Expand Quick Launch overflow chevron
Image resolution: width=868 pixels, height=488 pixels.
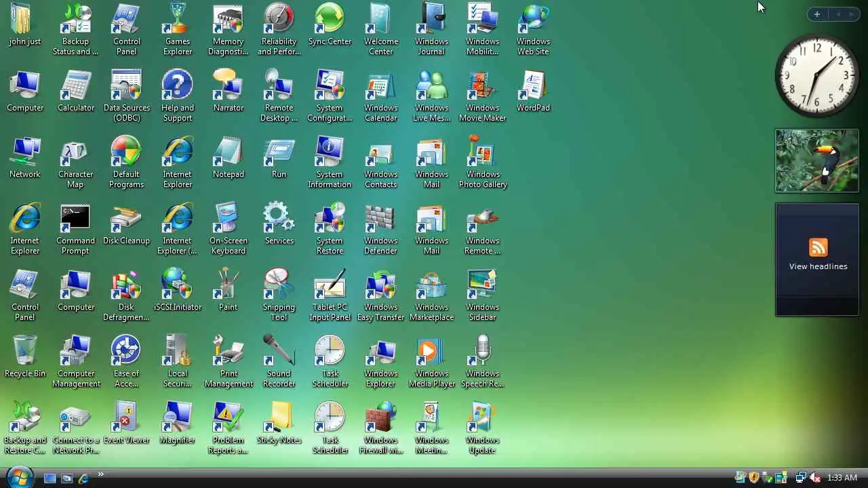pyautogui.click(x=101, y=474)
